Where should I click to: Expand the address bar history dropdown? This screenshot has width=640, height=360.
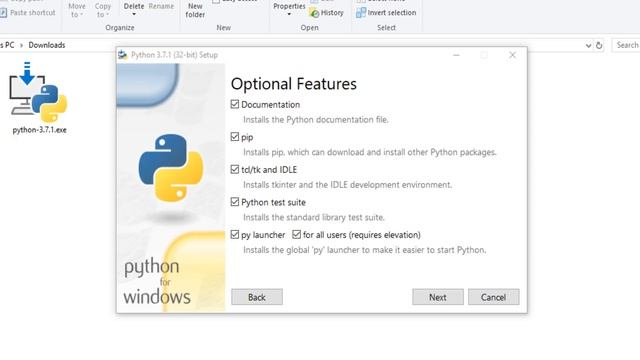[588, 45]
